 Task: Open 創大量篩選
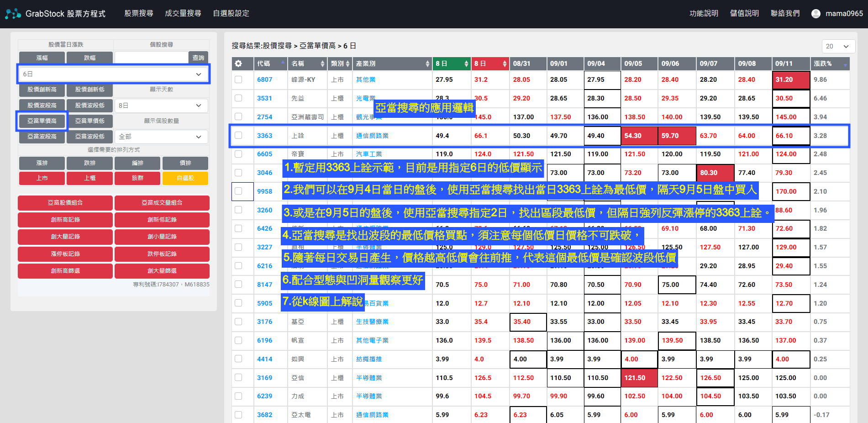point(162,271)
